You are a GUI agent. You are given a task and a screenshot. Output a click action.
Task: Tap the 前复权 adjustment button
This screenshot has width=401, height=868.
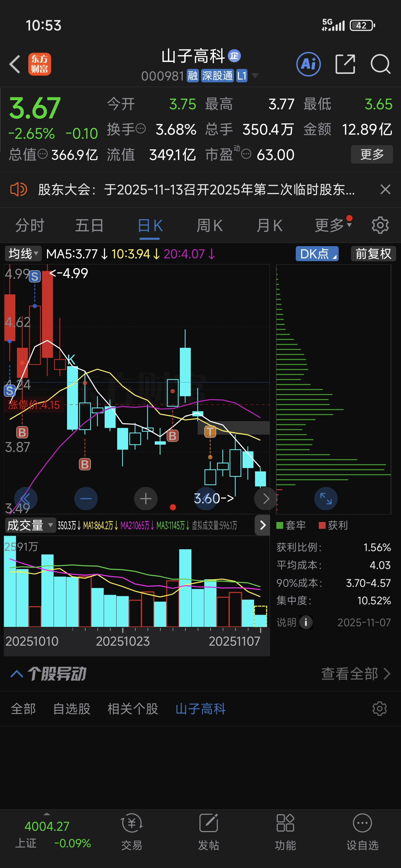click(x=373, y=254)
